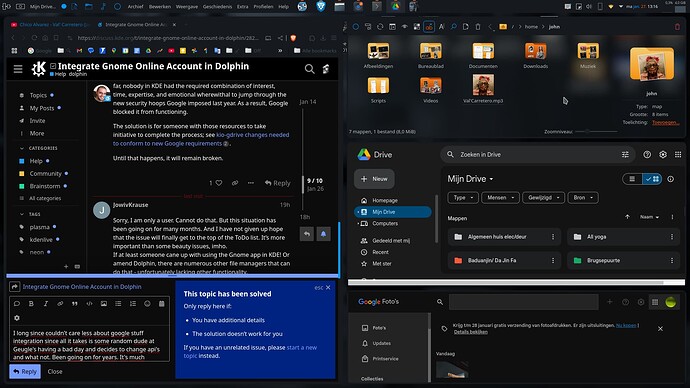Open the Type filter dropdown in Drive
690x388 pixels.
pos(463,198)
